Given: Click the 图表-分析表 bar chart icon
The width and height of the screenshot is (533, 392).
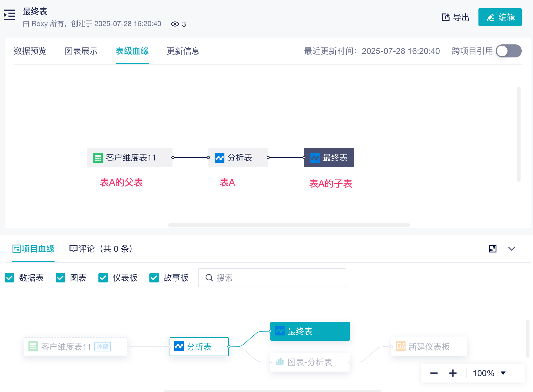Looking at the screenshot, I should (280, 362).
